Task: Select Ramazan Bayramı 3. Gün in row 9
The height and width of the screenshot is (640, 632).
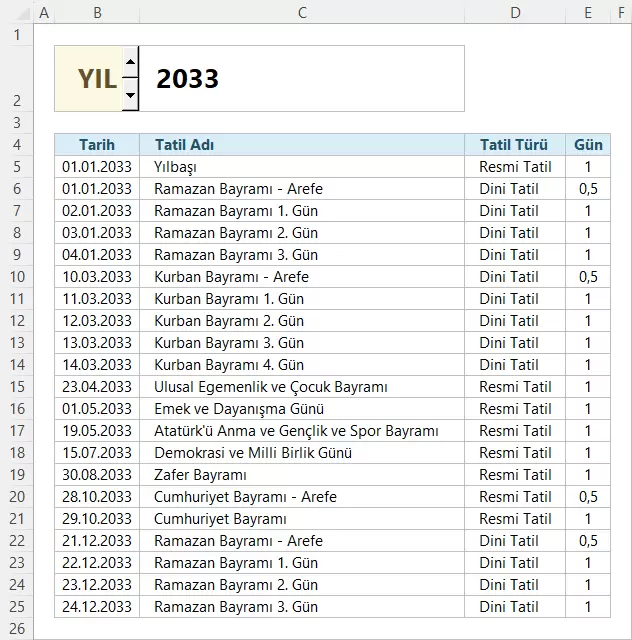Action: tap(302, 255)
